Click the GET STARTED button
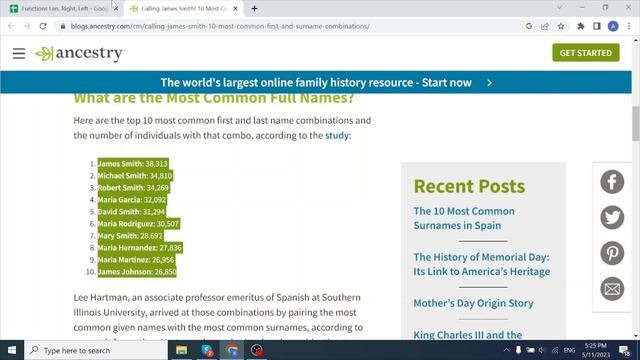Viewport: 640px width, 360px height. click(x=586, y=53)
